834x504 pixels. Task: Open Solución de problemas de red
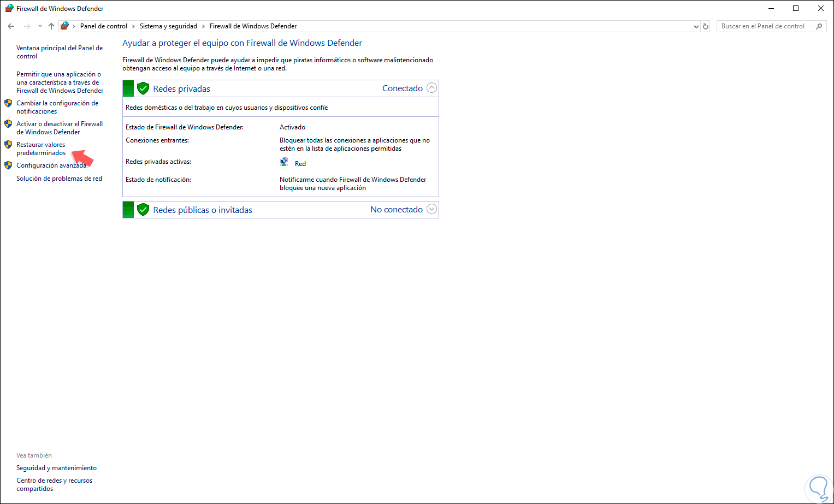59,179
